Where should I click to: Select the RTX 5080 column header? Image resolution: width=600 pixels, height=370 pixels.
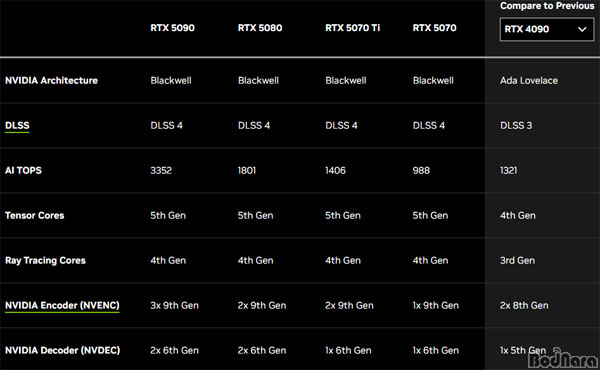tap(260, 28)
